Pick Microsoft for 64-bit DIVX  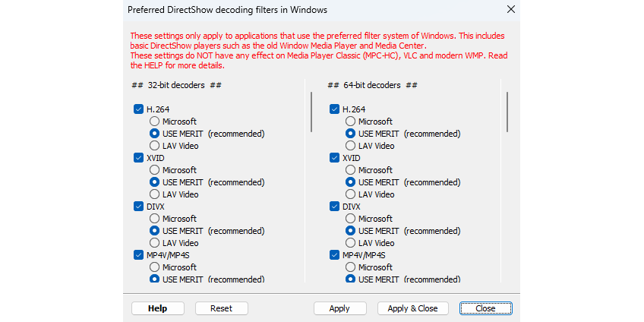pyautogui.click(x=351, y=219)
